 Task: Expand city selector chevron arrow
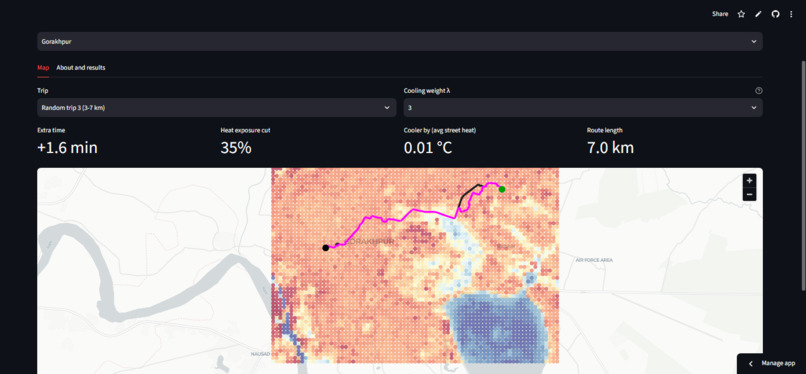754,42
